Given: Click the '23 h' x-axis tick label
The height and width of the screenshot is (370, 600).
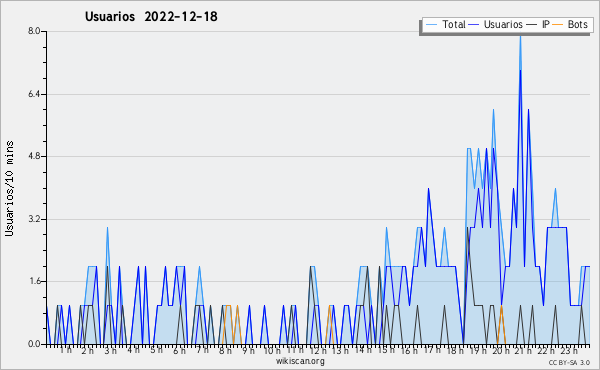Looking at the screenshot, I should point(569,350).
